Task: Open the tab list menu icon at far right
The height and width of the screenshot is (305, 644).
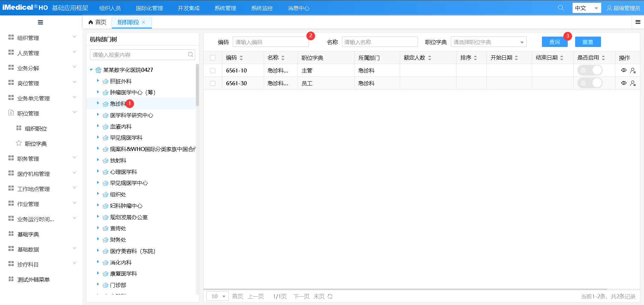Action: (x=638, y=22)
